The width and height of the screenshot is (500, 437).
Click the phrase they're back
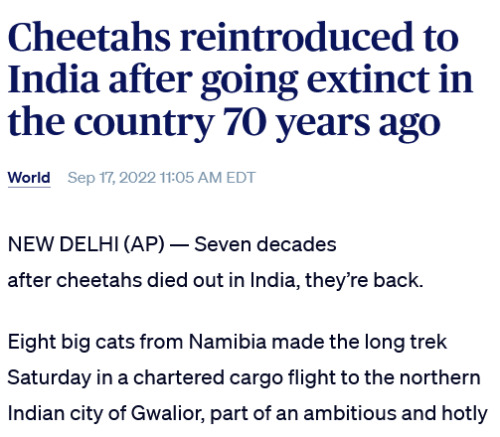click(364, 280)
